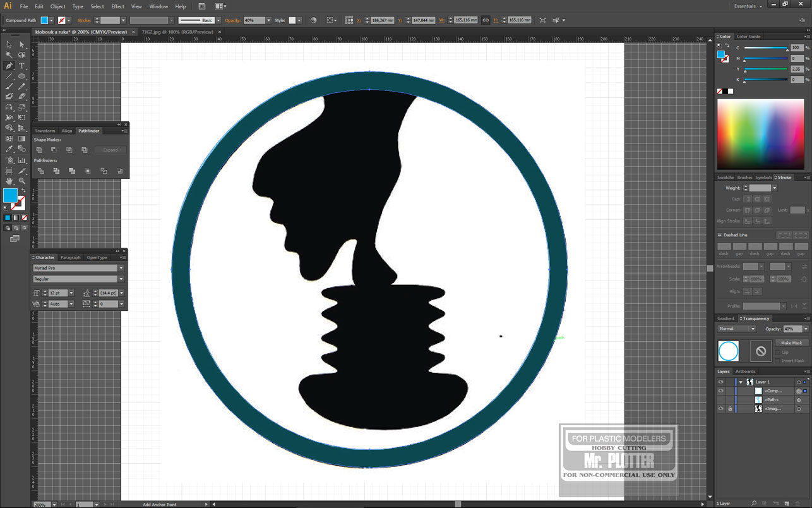This screenshot has height=508, width=812.
Task: Enable Clip checkbox in Transparency panel
Action: [778, 353]
